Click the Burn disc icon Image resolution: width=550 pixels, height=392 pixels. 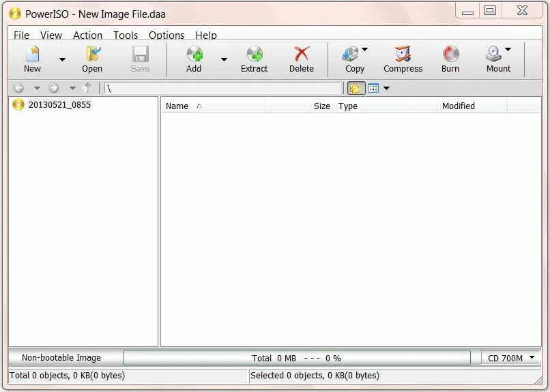point(450,55)
